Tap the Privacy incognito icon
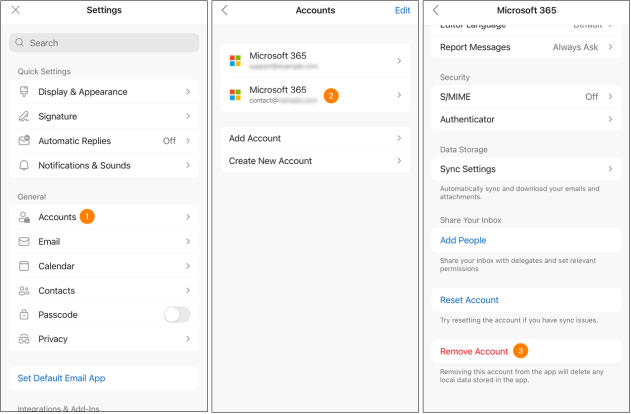Image resolution: width=631 pixels, height=414 pixels. 24,339
